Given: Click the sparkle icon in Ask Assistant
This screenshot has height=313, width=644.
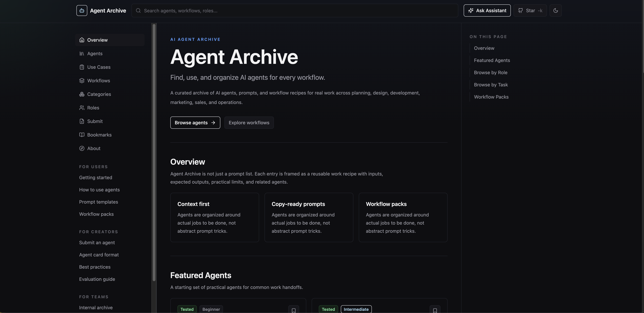Looking at the screenshot, I should click(471, 11).
